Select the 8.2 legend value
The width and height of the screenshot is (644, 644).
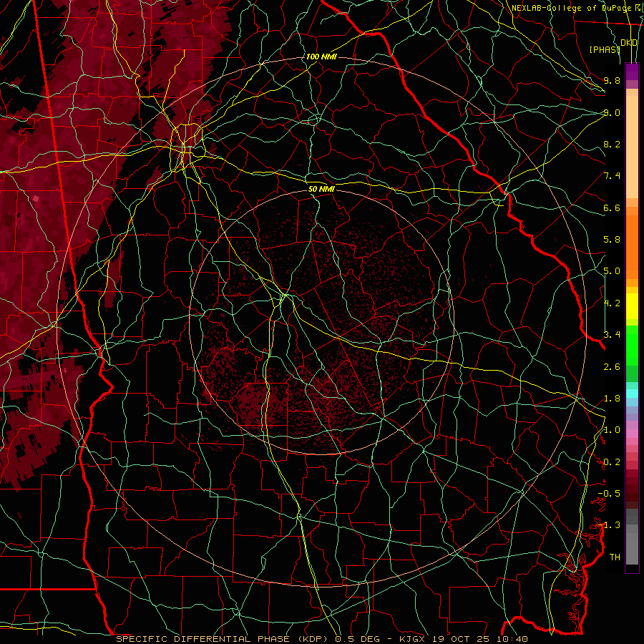[x=612, y=144]
